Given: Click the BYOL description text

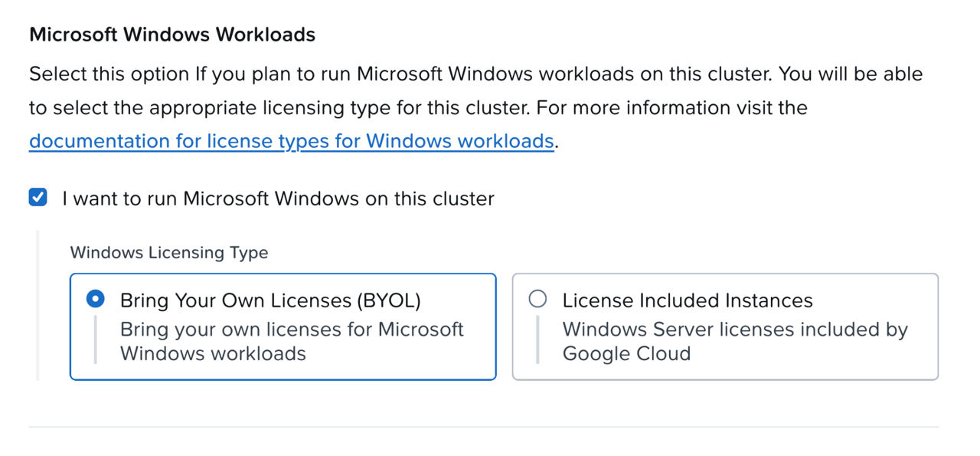Looking at the screenshot, I should pos(291,341).
